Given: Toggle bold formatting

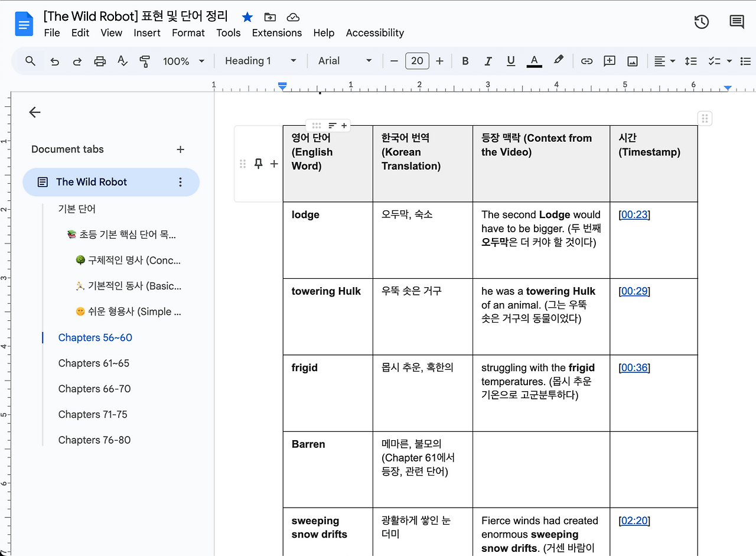Looking at the screenshot, I should coord(465,61).
